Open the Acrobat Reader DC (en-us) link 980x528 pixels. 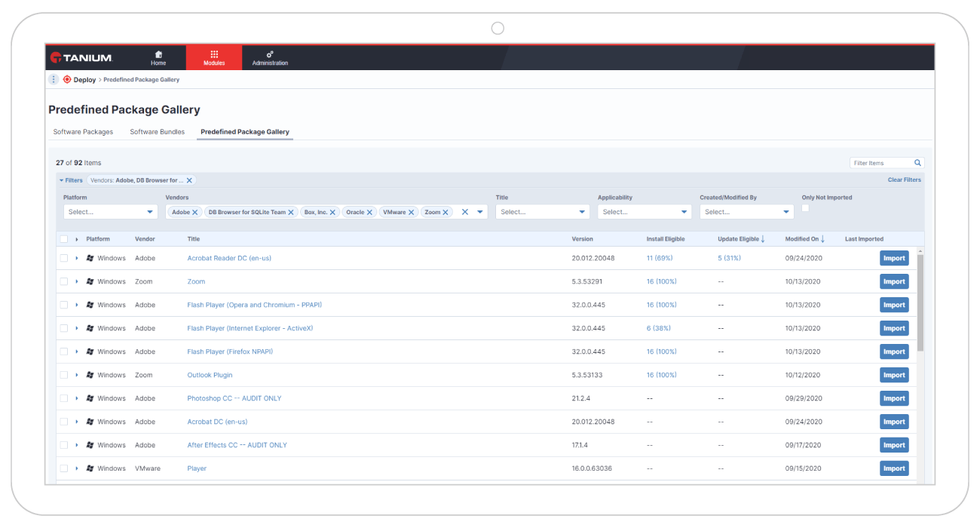(229, 258)
